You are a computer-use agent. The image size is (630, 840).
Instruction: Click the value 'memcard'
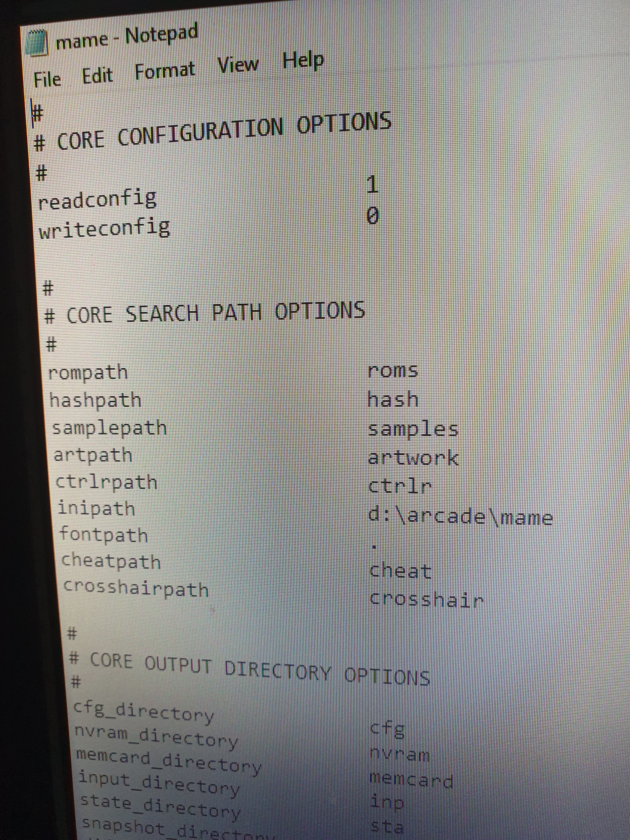tap(412, 780)
